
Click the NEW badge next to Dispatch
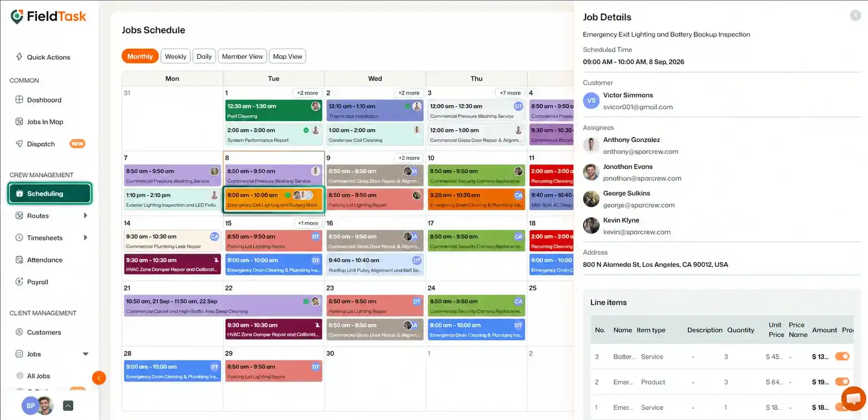point(77,144)
